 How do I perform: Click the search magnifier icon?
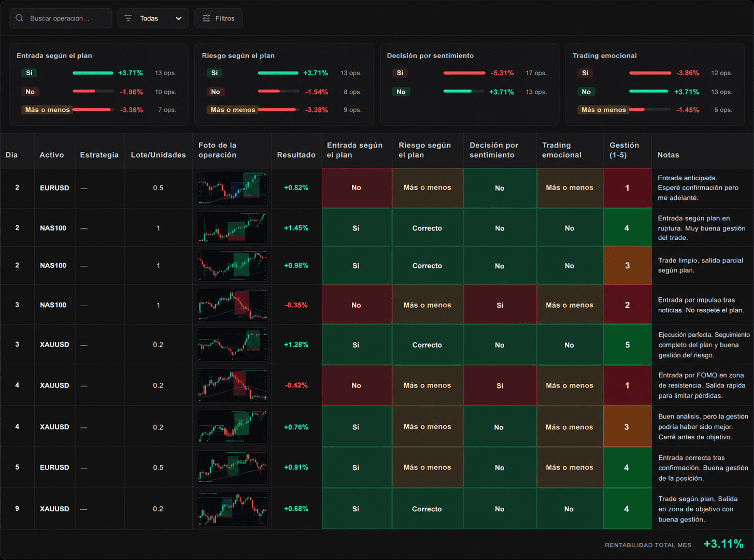pos(20,18)
